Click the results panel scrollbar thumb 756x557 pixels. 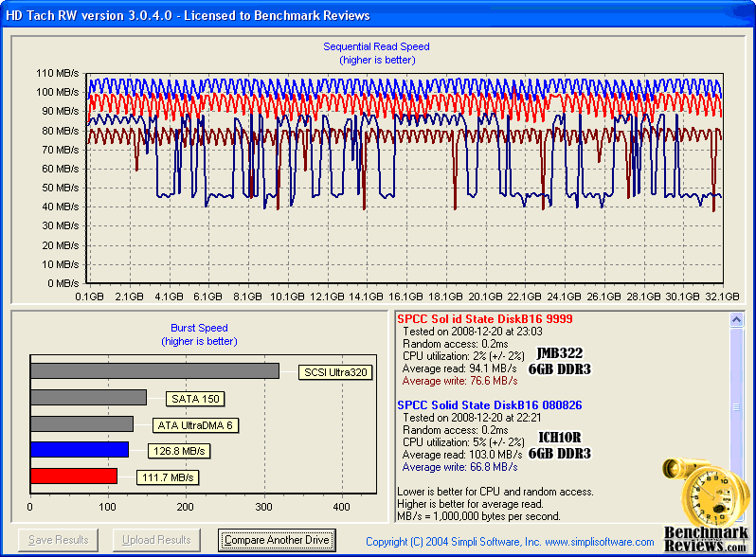pos(736,407)
